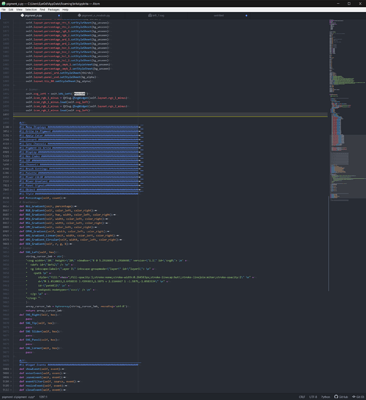Click the UTF-8 encoding selector
This screenshot has height=400, width=366.
coord(313,397)
